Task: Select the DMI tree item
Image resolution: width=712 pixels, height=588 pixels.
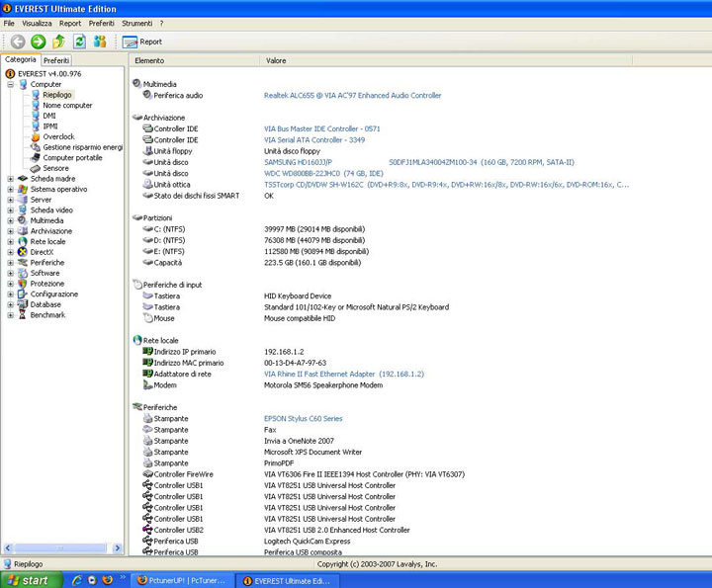Action: tap(49, 116)
